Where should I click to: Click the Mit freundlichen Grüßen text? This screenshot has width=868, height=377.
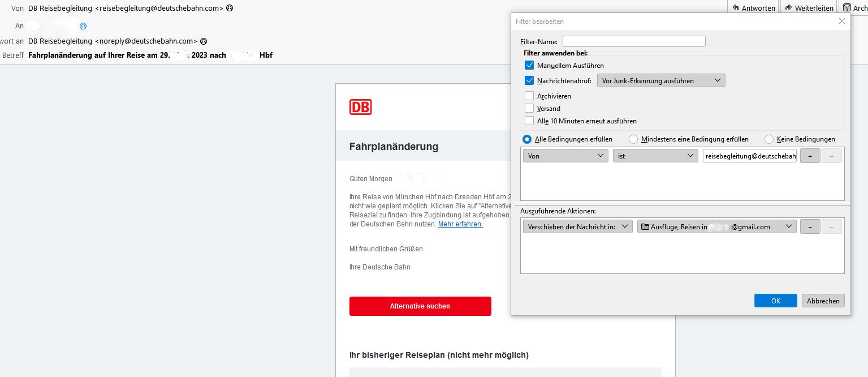(386, 249)
